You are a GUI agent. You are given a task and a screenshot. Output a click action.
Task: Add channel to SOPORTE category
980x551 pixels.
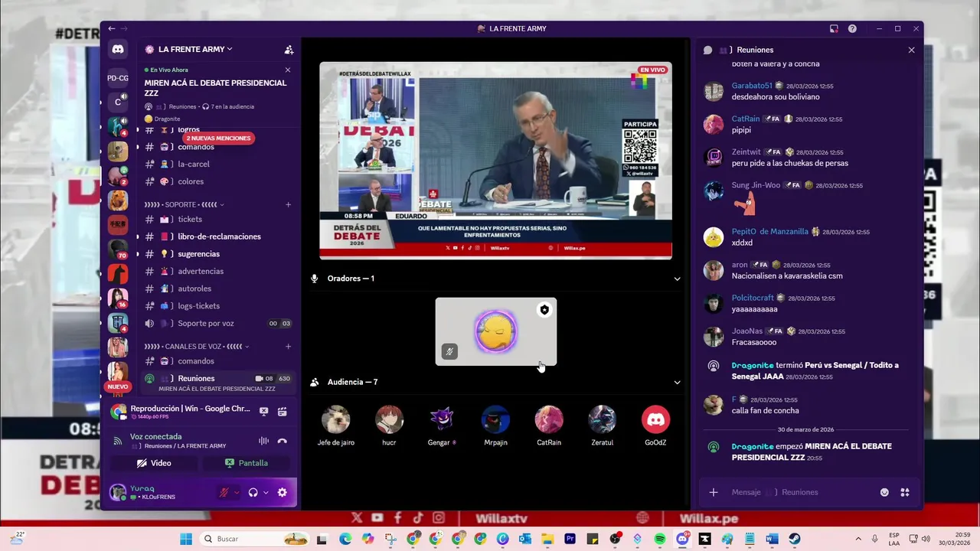[x=289, y=204]
